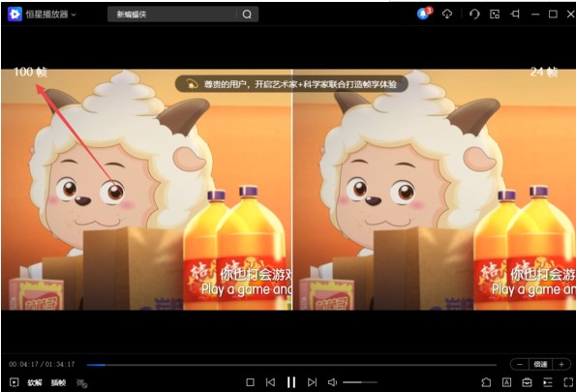Click the refresh/skin circular icon
Screen dimensions: 576x392
coord(474,15)
